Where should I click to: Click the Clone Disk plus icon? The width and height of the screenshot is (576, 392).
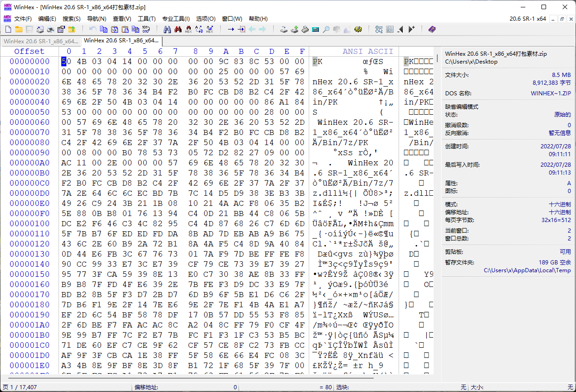click(x=294, y=29)
